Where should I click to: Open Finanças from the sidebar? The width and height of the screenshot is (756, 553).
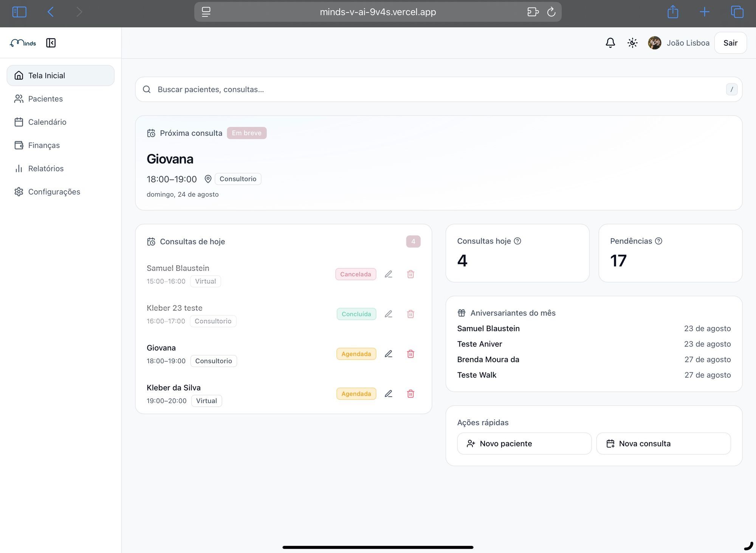(44, 145)
